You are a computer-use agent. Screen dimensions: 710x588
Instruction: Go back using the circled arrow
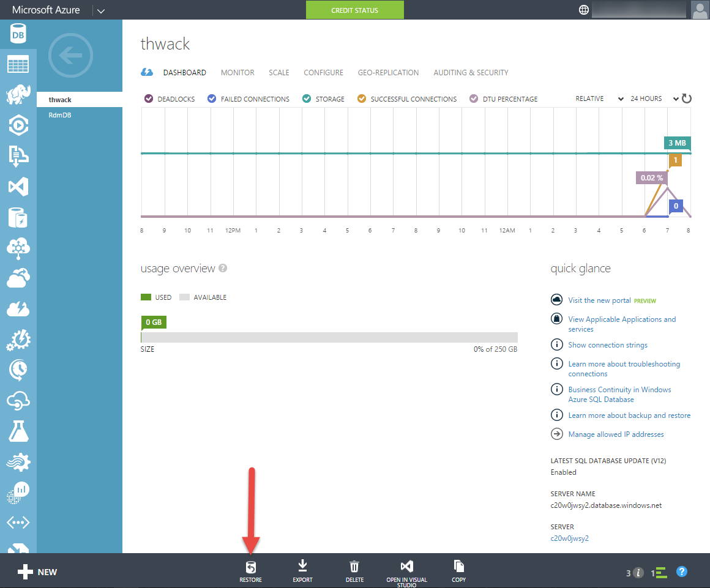click(x=70, y=56)
